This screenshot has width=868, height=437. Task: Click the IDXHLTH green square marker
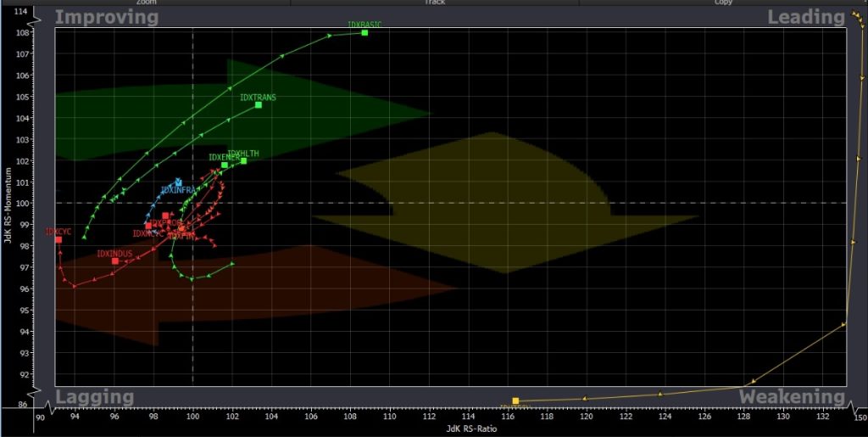coord(243,160)
